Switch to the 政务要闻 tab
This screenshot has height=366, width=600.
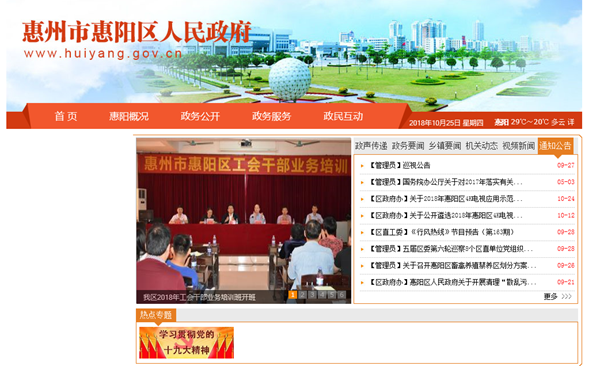[x=408, y=146]
